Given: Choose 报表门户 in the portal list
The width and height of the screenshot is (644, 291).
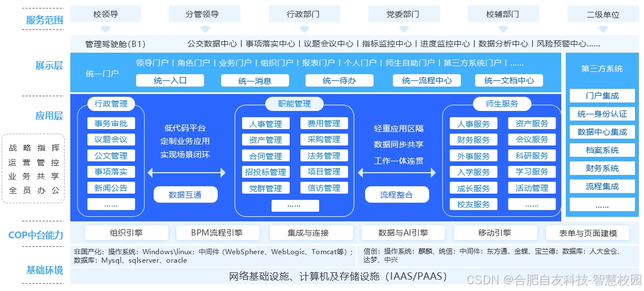Looking at the screenshot, I should (x=318, y=63).
